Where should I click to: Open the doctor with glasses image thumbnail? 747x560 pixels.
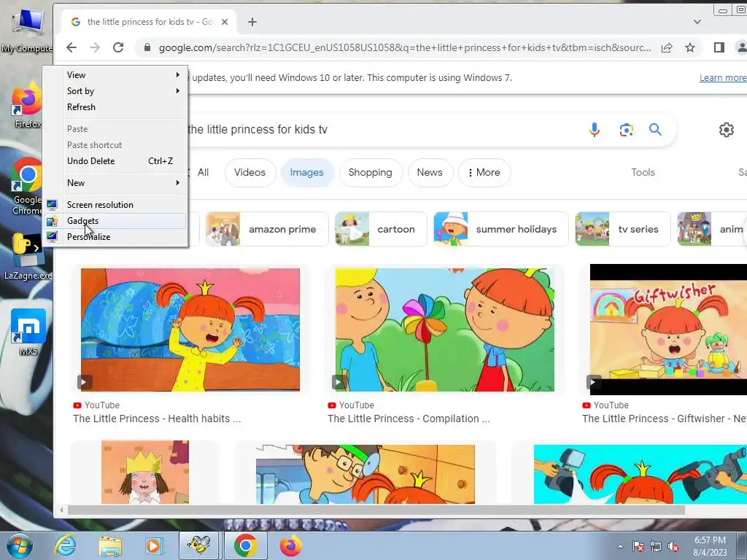(365, 474)
